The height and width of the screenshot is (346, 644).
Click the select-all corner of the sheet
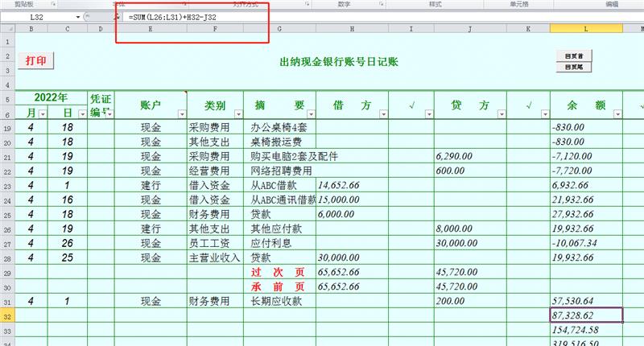[x=7, y=29]
